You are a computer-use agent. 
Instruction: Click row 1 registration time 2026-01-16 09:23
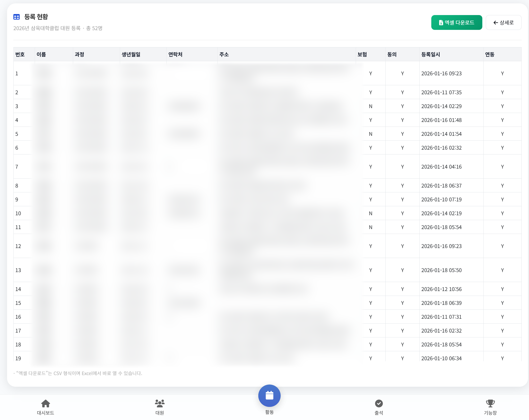click(441, 74)
